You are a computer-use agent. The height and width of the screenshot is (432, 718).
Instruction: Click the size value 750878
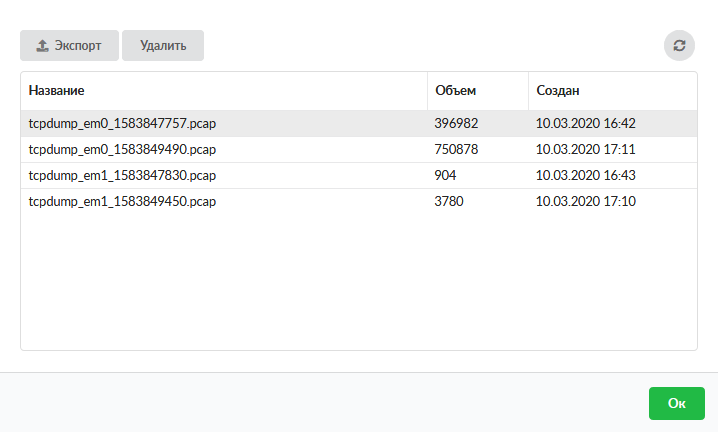pyautogui.click(x=457, y=149)
